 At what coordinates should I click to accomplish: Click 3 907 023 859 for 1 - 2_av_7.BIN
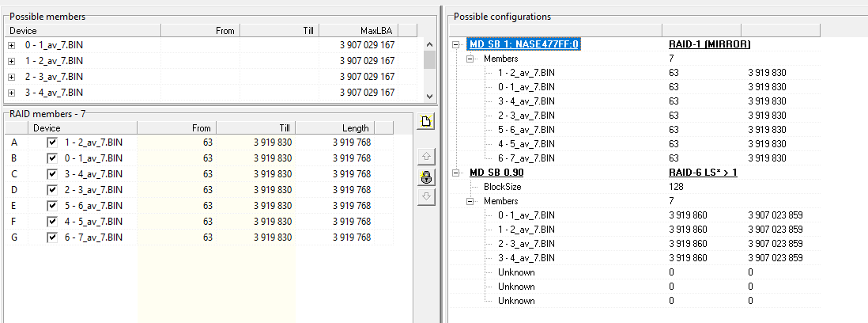(x=775, y=230)
